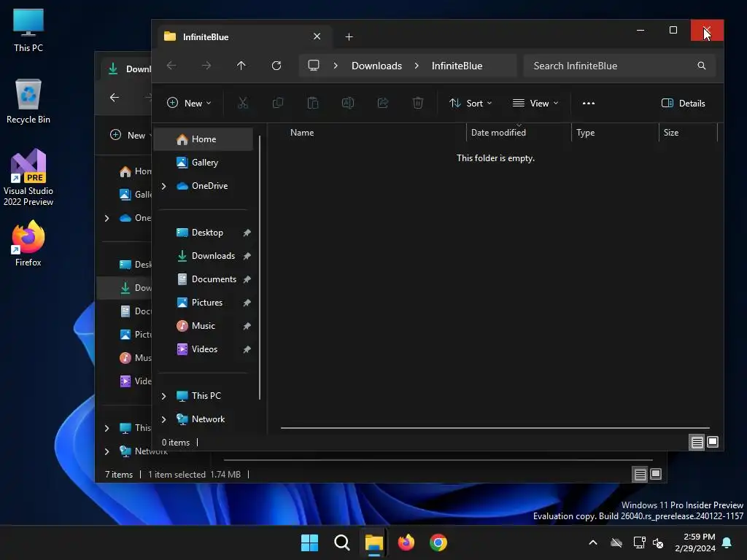Viewport: 747px width, 560px height.
Task: Open the notification bell in system tray
Action: click(727, 542)
